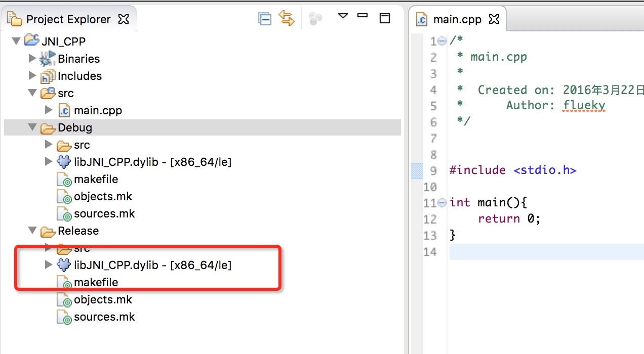The height and width of the screenshot is (354, 644).
Task: Select makefile under Debug
Action: (96, 179)
